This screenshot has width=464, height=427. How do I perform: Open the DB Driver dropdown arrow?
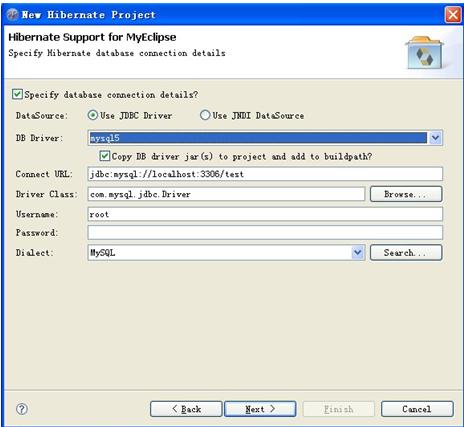pyautogui.click(x=435, y=138)
